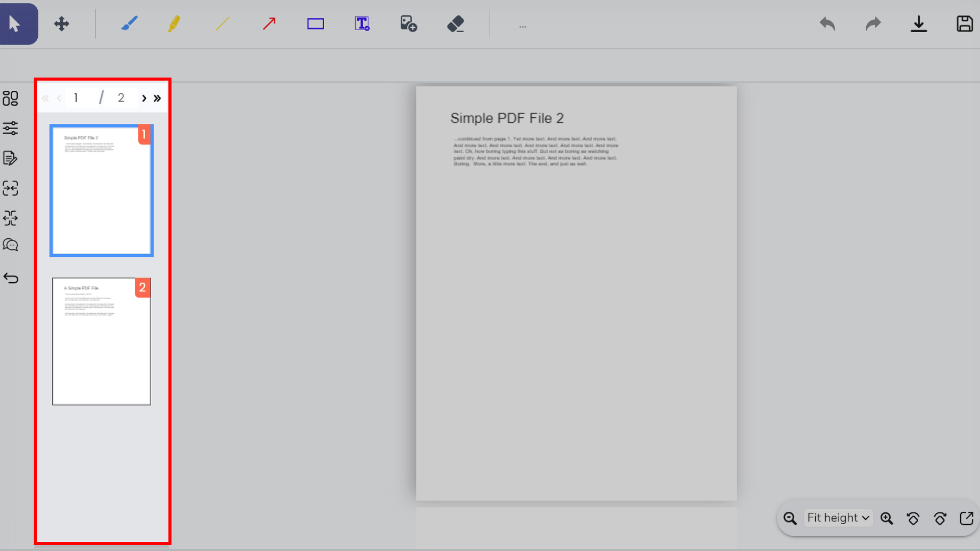
Task: Rotate page counterclockwise
Action: click(913, 518)
